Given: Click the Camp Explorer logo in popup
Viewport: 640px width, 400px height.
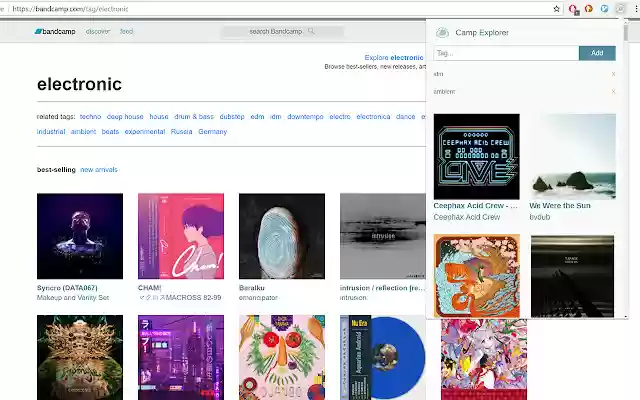Looking at the screenshot, I should pos(442,33).
